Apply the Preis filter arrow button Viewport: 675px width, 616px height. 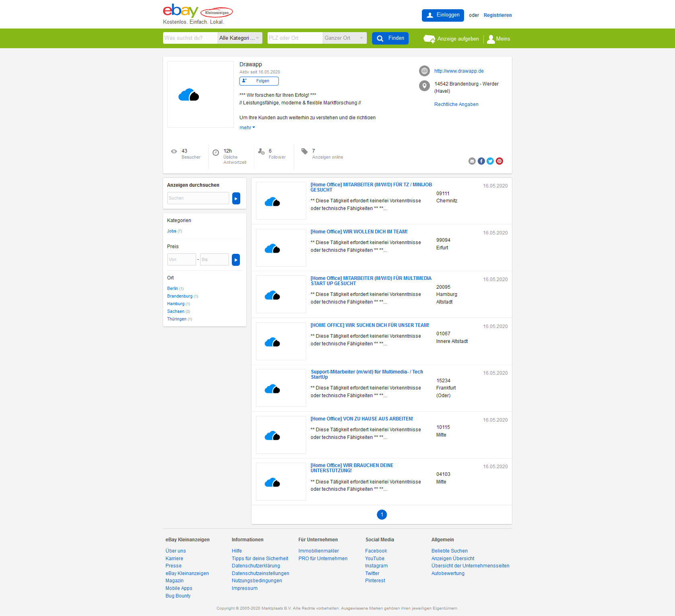pyautogui.click(x=236, y=260)
